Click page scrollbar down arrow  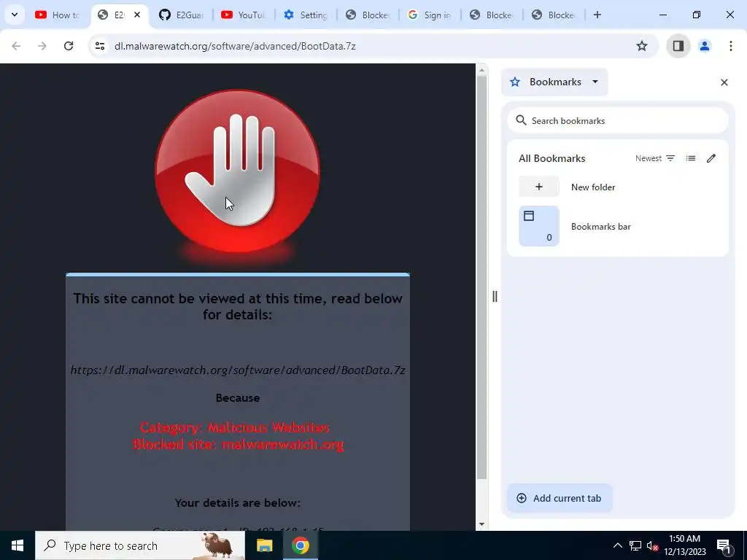[481, 524]
